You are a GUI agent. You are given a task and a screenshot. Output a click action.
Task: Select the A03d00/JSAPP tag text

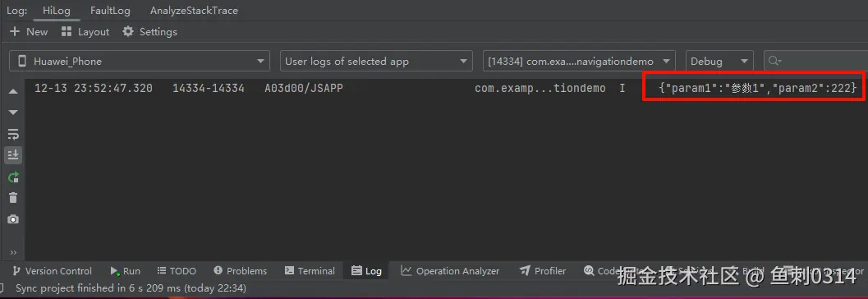[304, 88]
